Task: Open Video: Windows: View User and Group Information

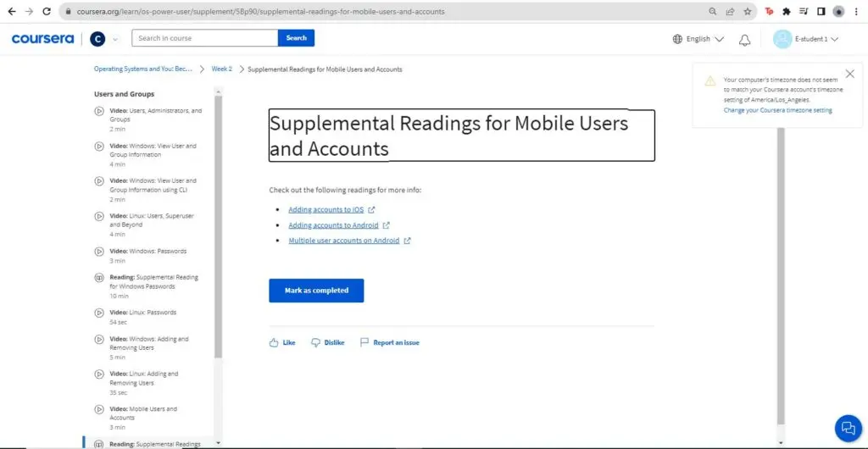Action: (153, 155)
